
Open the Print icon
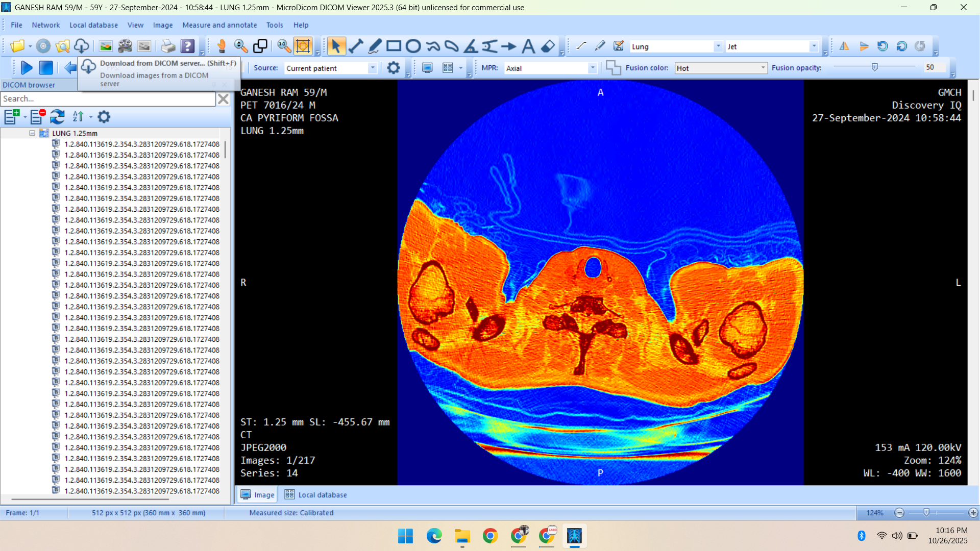(x=168, y=46)
